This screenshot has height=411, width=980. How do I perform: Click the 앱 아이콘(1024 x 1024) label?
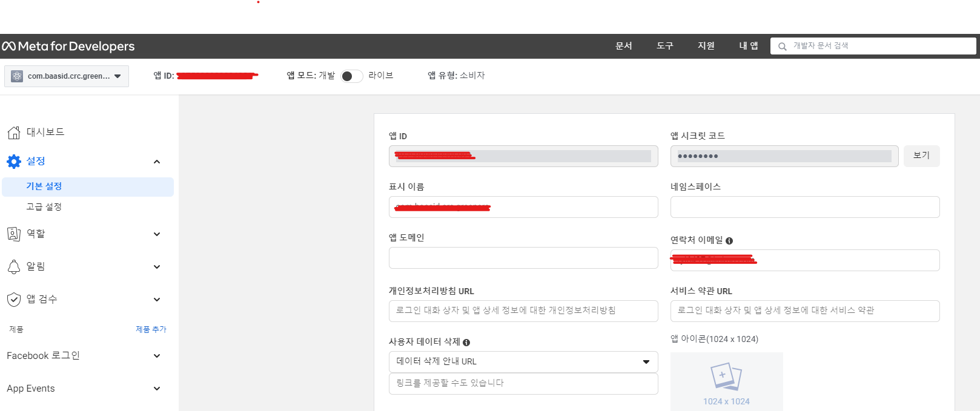pos(714,339)
